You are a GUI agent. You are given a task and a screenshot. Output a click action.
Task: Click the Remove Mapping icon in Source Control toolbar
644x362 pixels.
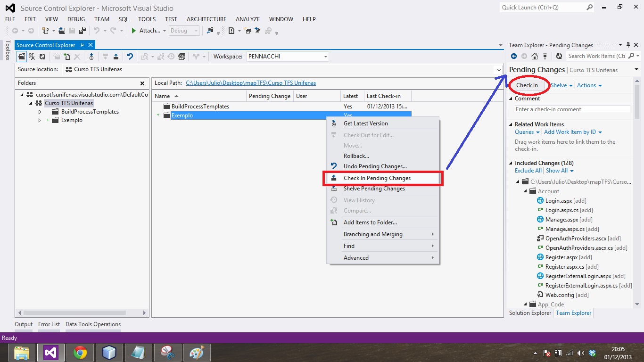(x=32, y=57)
